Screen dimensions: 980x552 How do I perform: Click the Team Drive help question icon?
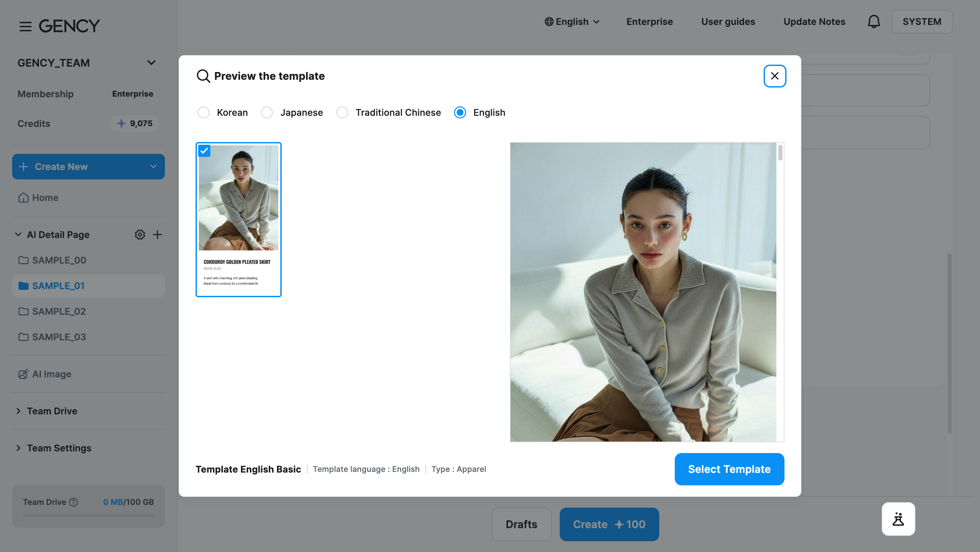[x=74, y=502]
